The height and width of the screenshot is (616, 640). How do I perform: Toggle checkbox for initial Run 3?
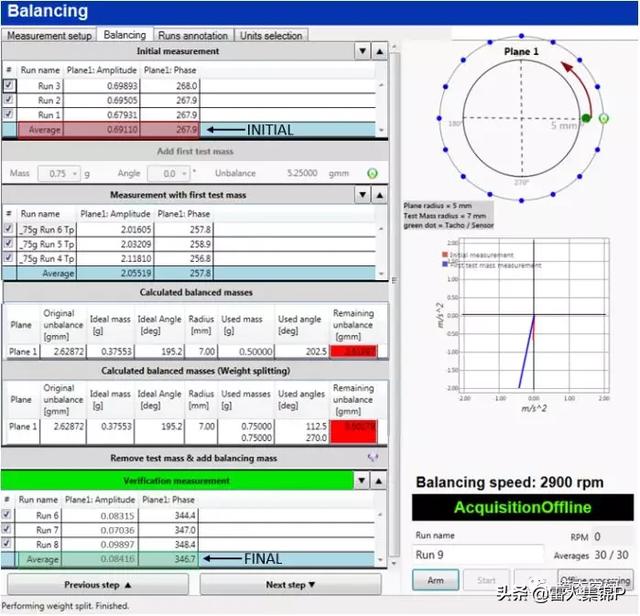(9, 85)
